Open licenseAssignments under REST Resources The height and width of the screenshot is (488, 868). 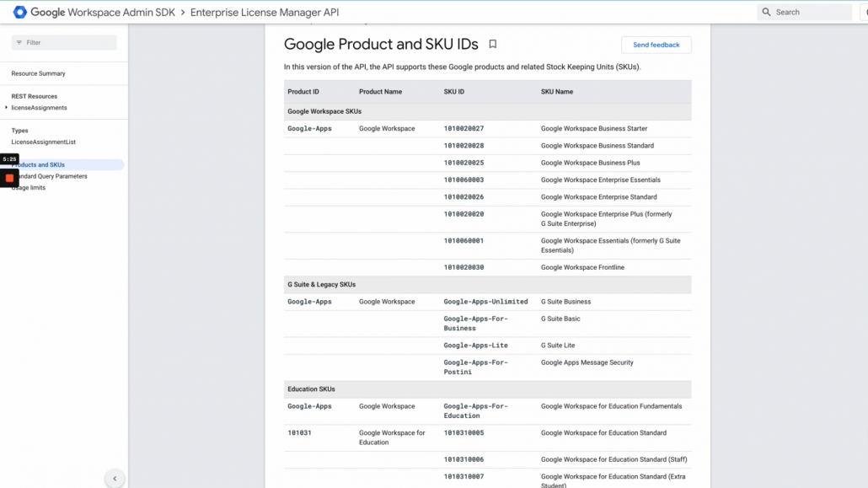pos(40,108)
